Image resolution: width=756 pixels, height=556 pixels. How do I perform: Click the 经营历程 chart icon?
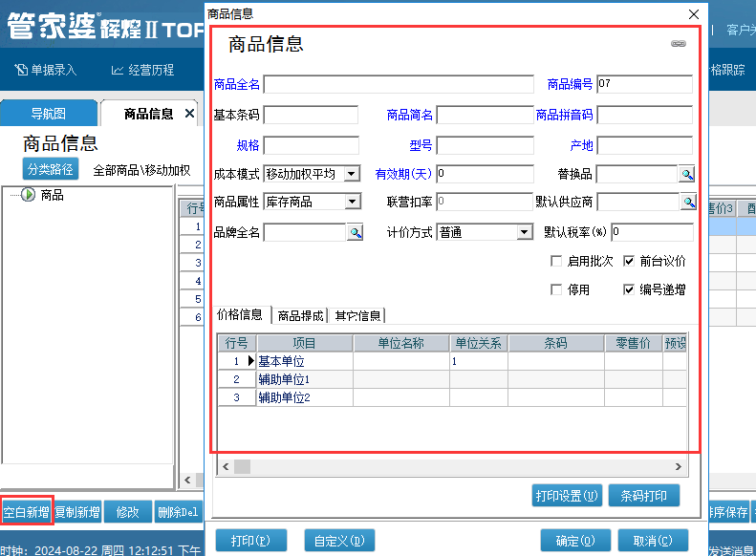coord(118,70)
